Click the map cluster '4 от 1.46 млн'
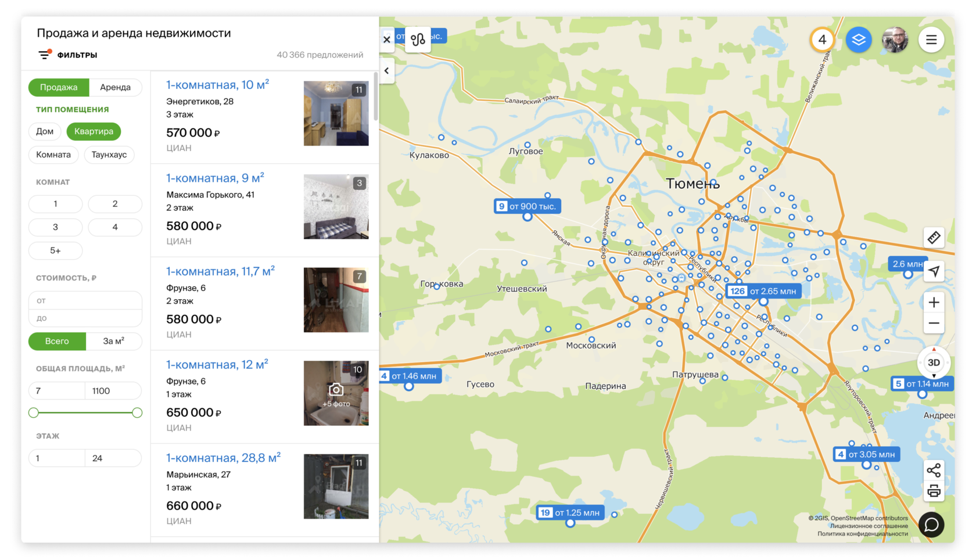This screenshot has height=560, width=976. tap(411, 376)
